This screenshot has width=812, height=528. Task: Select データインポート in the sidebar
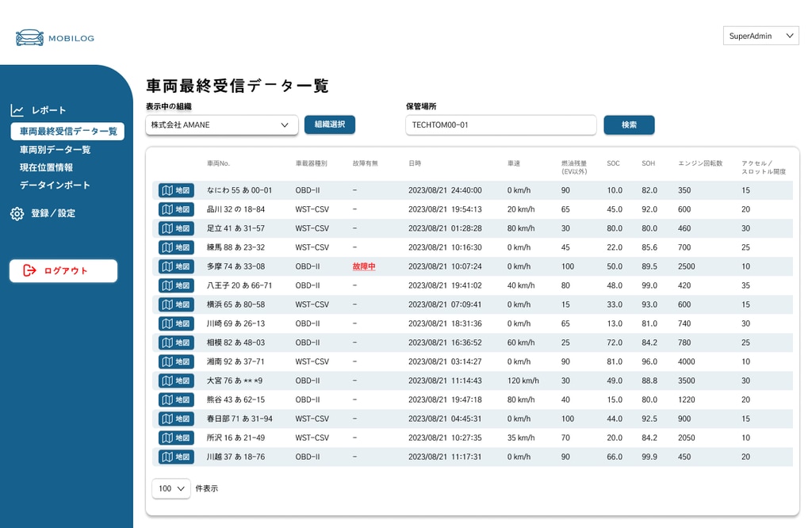pos(55,185)
